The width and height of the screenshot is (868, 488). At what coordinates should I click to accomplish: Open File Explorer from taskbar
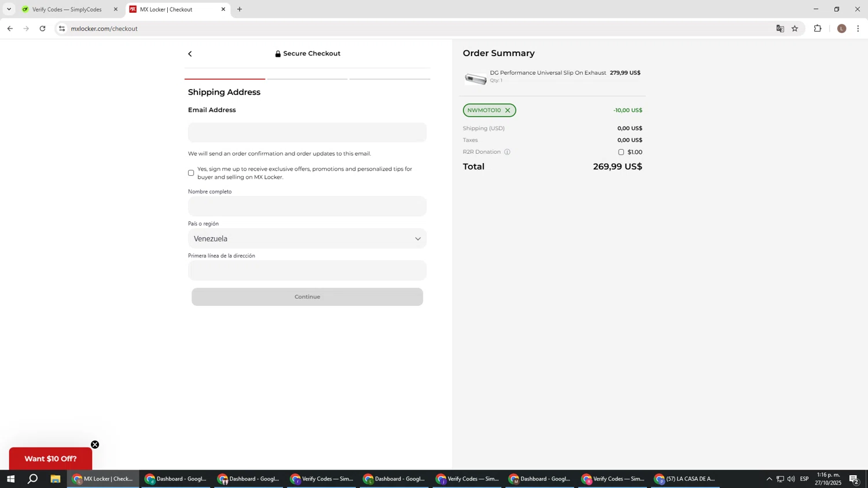pos(56,479)
